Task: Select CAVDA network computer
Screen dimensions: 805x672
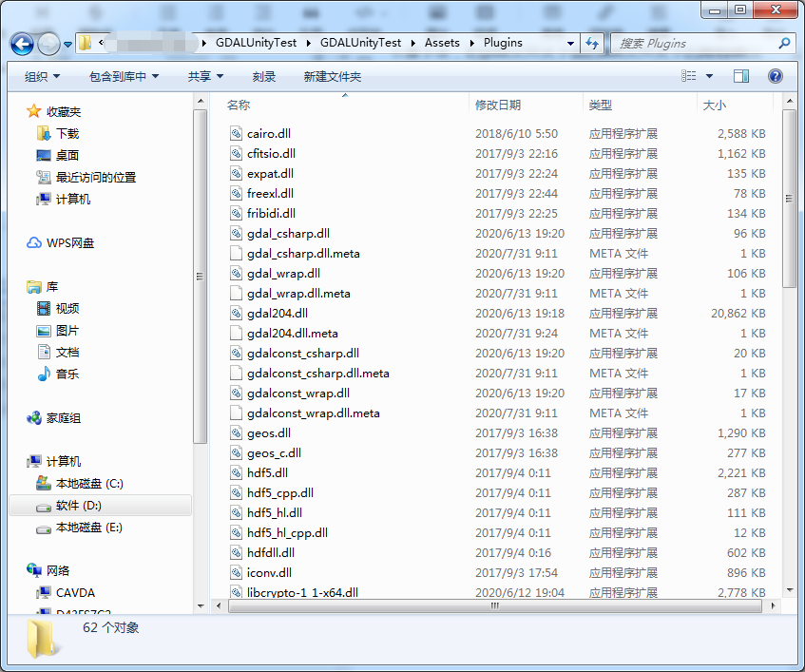Action: tap(66, 592)
